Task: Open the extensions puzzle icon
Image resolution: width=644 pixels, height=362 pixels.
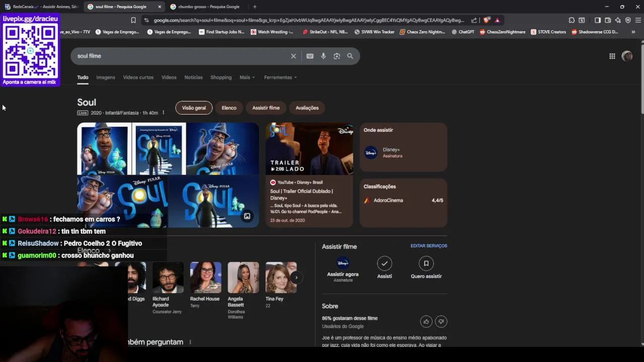Action: pyautogui.click(x=572, y=20)
